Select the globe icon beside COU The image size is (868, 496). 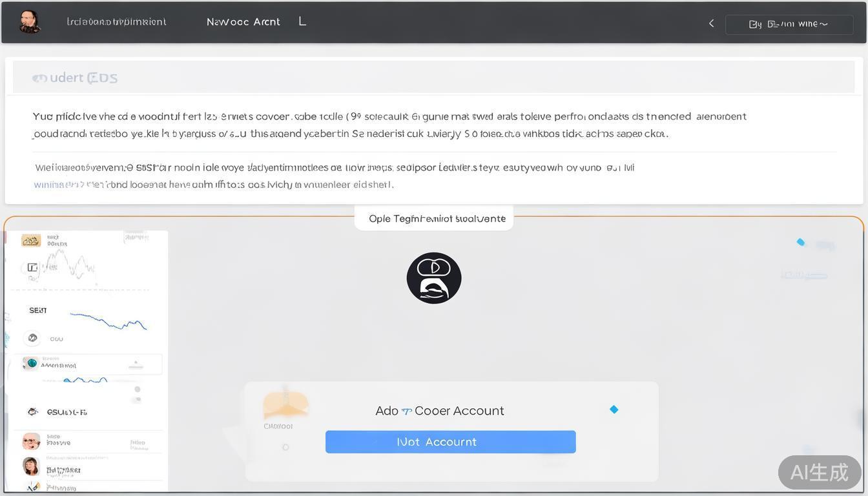click(32, 337)
